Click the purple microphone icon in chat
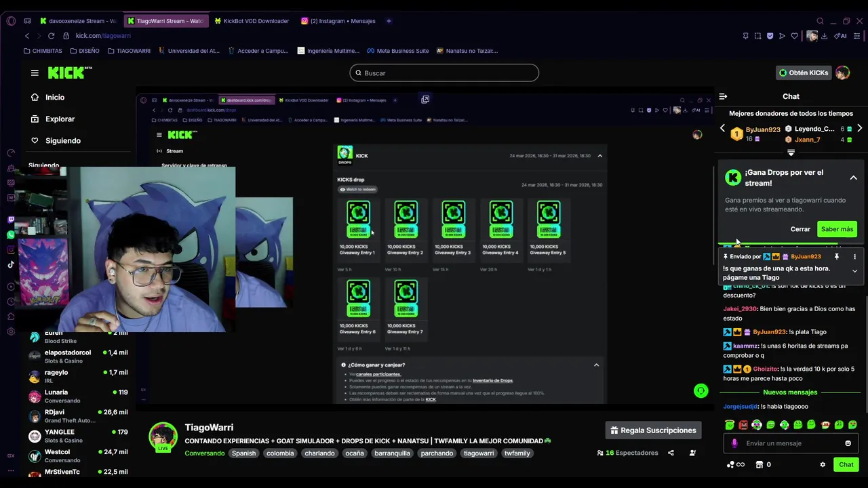This screenshot has width=868, height=488. click(734, 443)
